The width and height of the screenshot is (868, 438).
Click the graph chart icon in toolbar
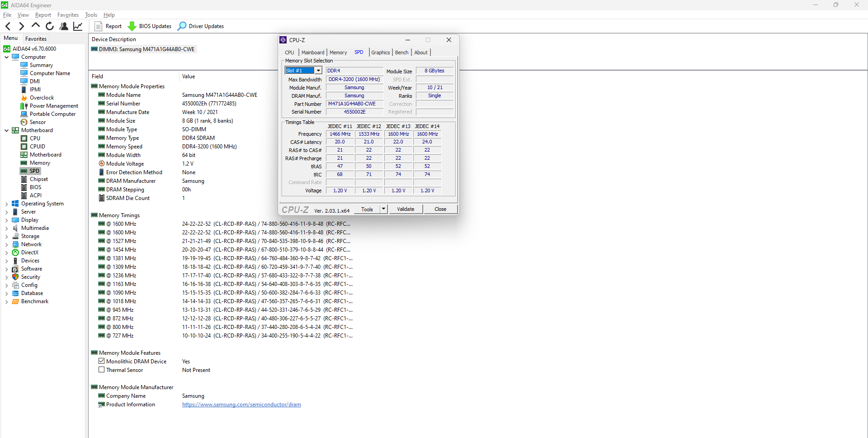pos(78,26)
